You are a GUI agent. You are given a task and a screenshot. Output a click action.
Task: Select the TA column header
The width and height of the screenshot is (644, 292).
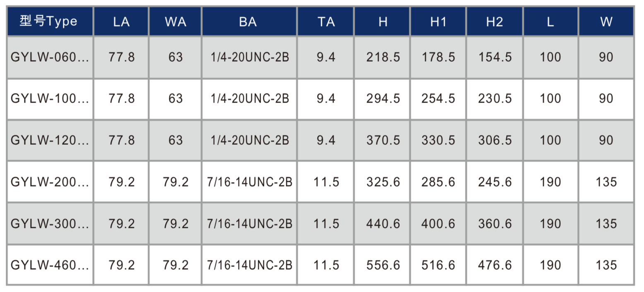pos(326,22)
